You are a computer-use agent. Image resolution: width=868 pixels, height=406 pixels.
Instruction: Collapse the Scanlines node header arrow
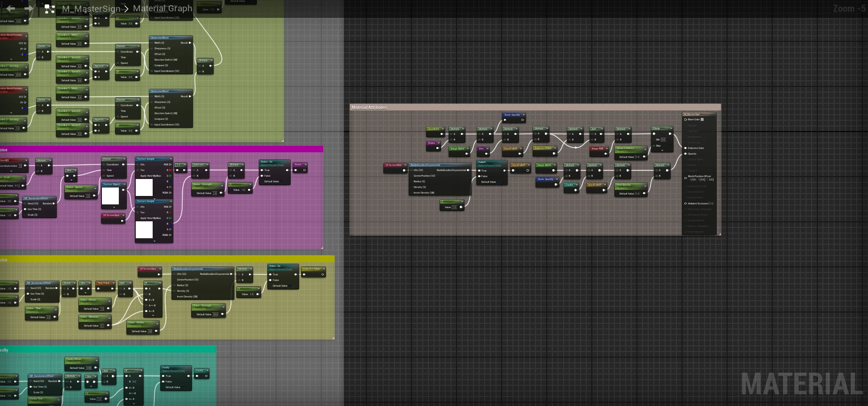coord(442,129)
